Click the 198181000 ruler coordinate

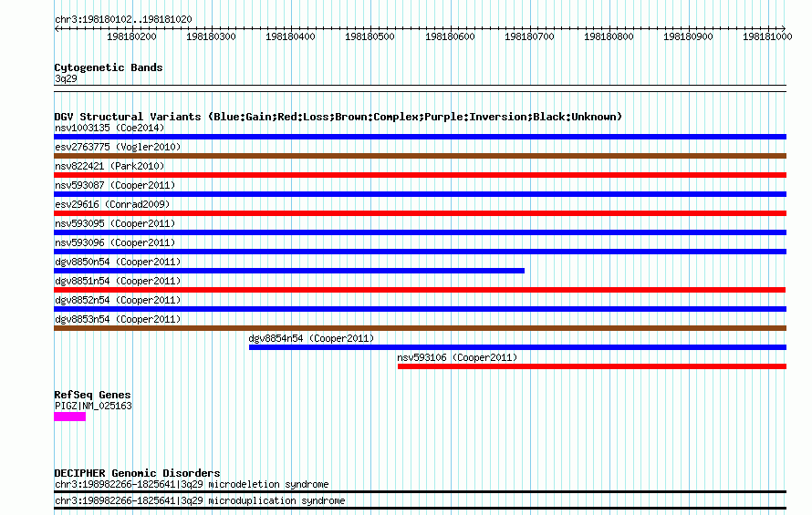click(x=767, y=36)
